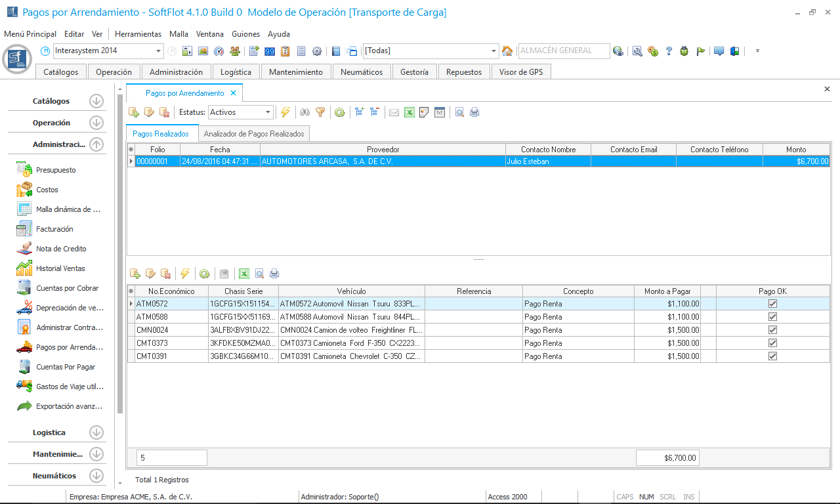
Task: Click the home icon beside Almacén field
Action: pyautogui.click(x=507, y=51)
